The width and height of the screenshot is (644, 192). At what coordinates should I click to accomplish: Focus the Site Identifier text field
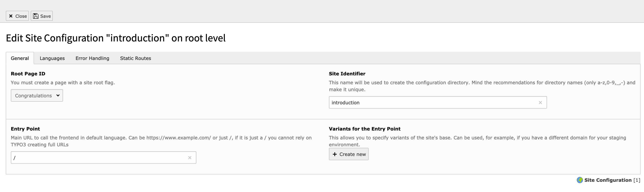(433, 103)
